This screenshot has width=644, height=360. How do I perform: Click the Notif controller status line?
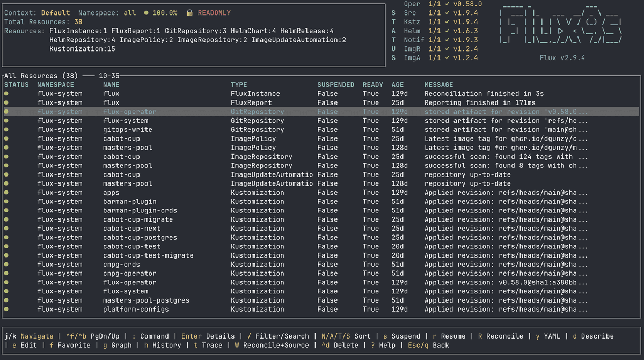pyautogui.click(x=441, y=40)
